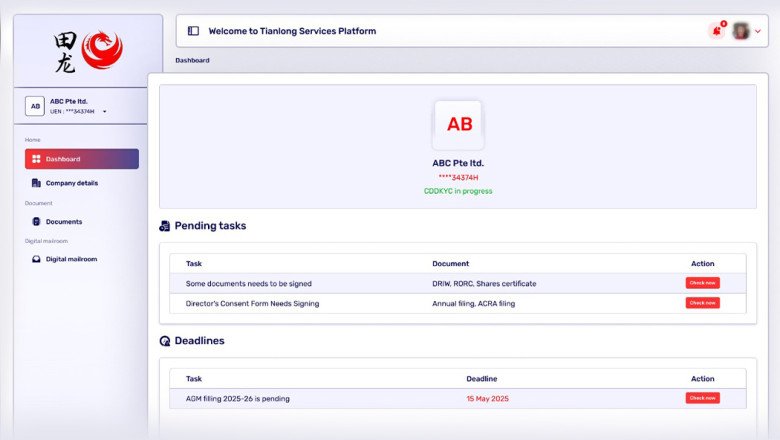Click the Pending tasks section icon
780x440 pixels.
pyautogui.click(x=165, y=226)
